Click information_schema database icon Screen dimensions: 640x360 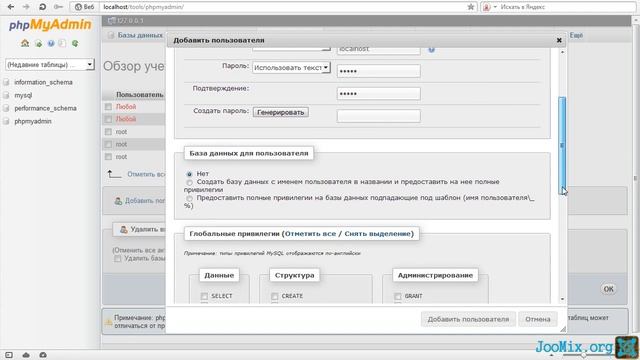coord(6,82)
